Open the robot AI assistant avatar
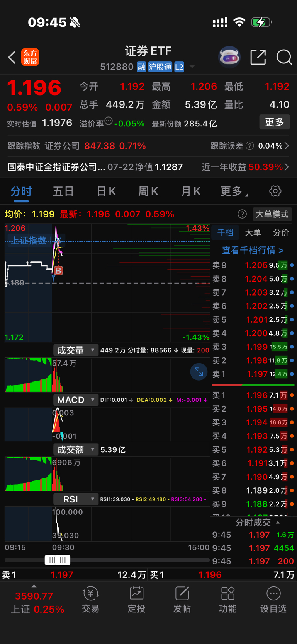Screen dimensions: 297x644 pyautogui.click(x=229, y=57)
